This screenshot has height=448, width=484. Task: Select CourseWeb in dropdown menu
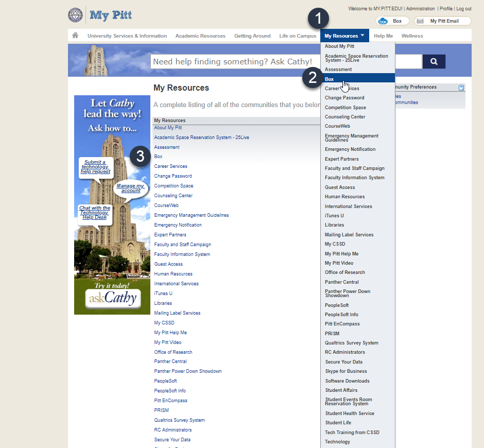pos(337,126)
